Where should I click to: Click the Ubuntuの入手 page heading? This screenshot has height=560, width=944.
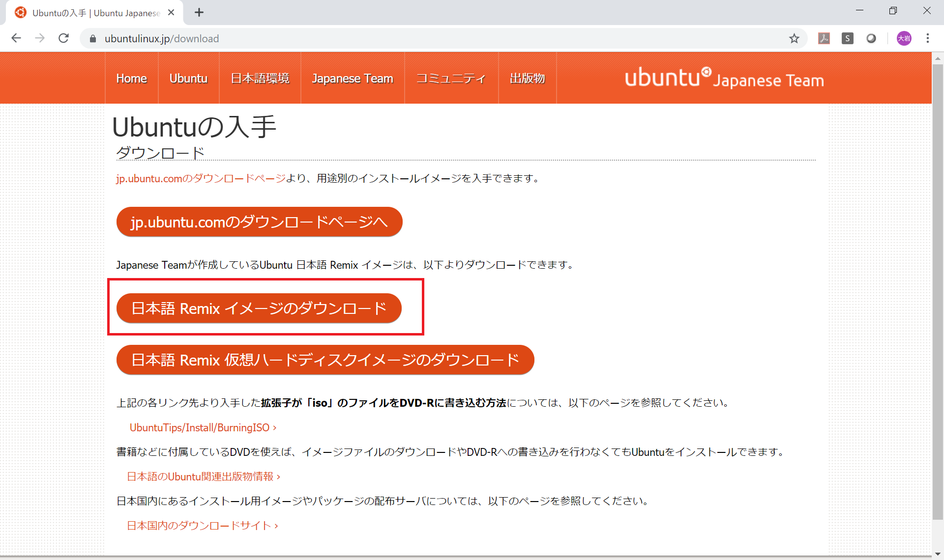tap(194, 127)
